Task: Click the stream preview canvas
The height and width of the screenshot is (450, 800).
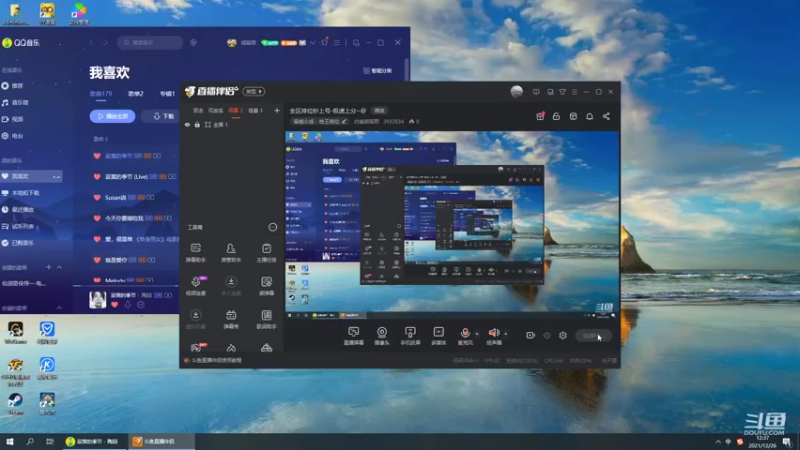Action: [x=451, y=225]
